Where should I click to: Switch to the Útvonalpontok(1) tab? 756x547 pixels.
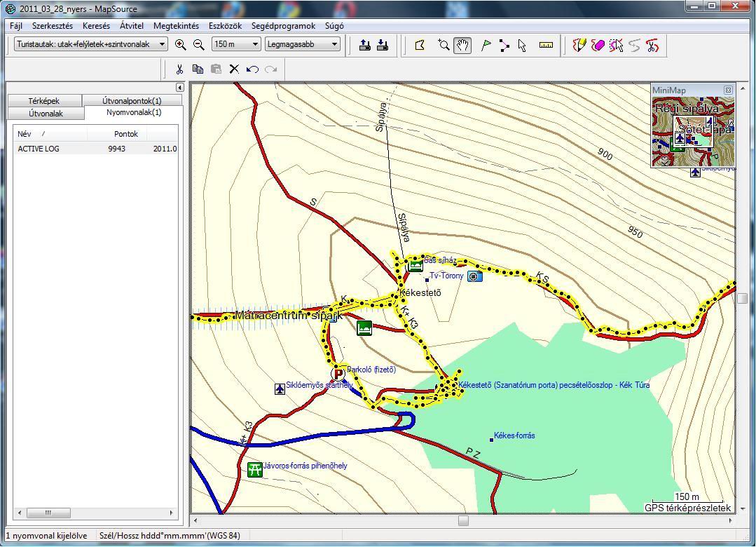[132, 101]
